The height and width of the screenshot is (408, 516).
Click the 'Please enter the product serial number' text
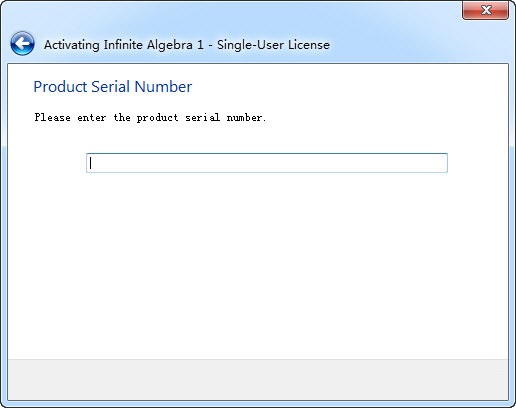coord(150,118)
